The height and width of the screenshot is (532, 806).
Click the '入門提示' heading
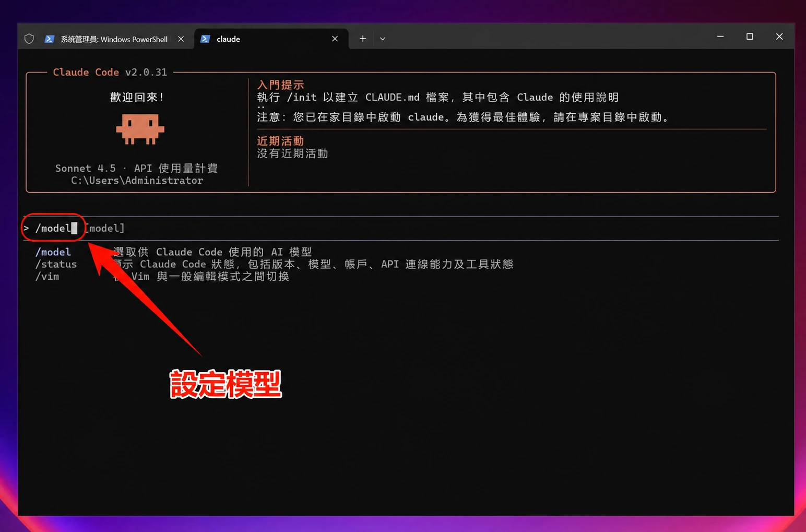coord(280,85)
